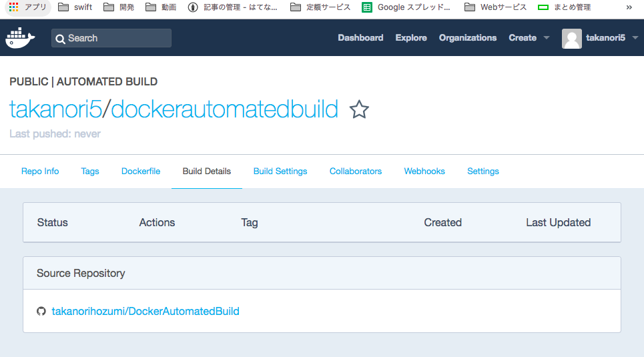Open the Webサービス bookmarks folder
Screen dimensions: 644x357
[495, 7]
